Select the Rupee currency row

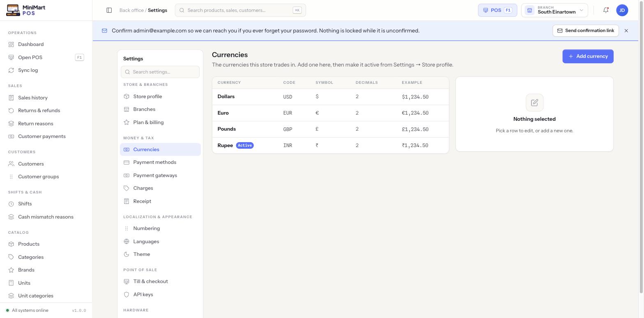[x=330, y=145]
